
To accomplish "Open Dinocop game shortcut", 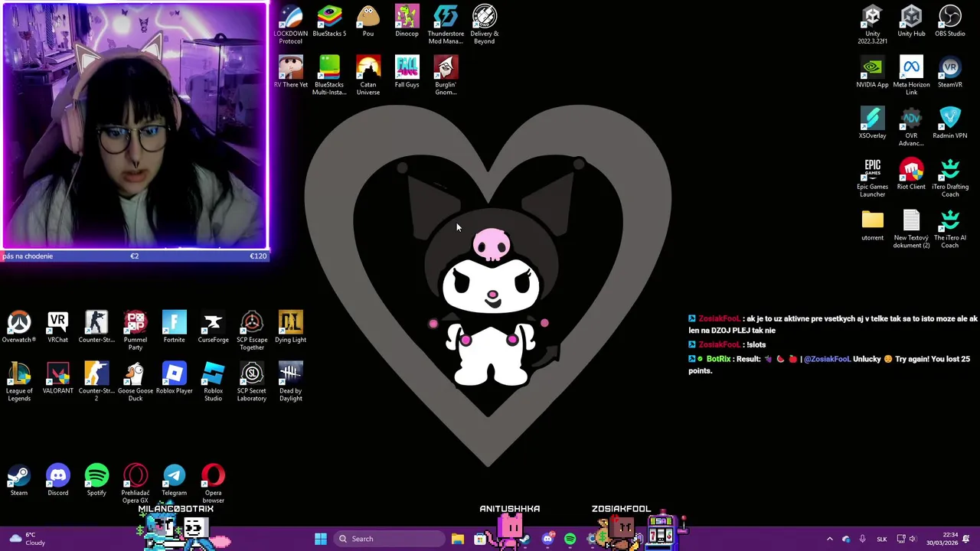I will pyautogui.click(x=407, y=21).
